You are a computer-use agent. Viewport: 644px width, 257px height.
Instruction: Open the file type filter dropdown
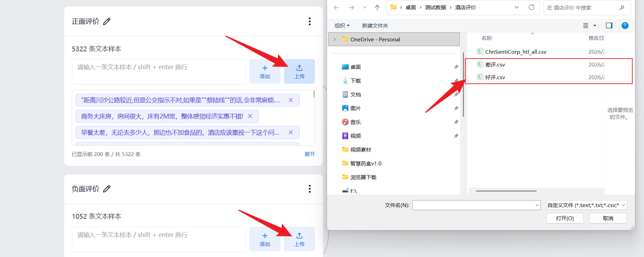(586, 205)
